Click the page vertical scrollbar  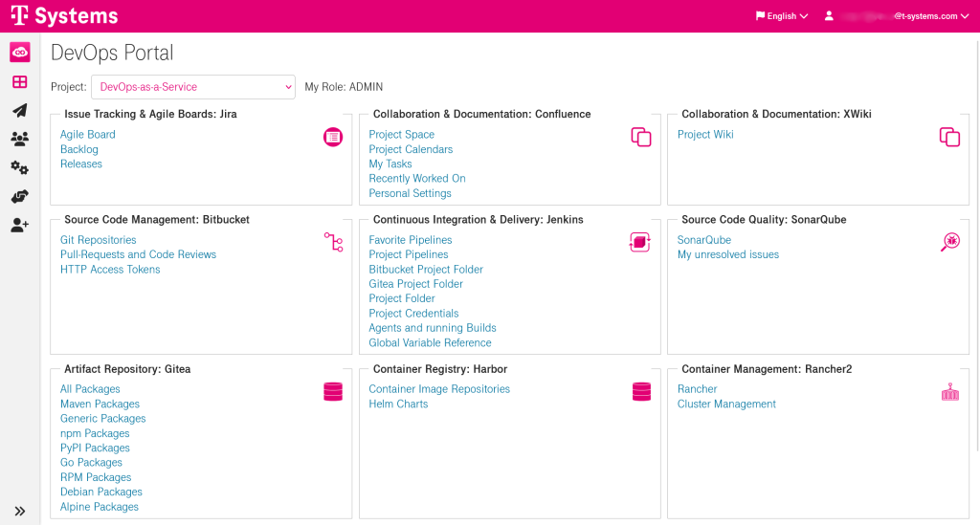point(977,244)
